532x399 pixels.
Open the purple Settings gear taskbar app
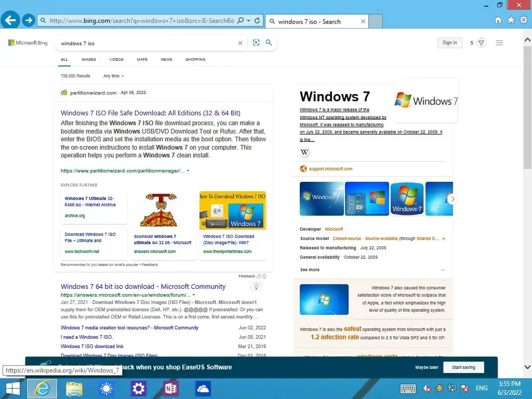click(x=138, y=389)
